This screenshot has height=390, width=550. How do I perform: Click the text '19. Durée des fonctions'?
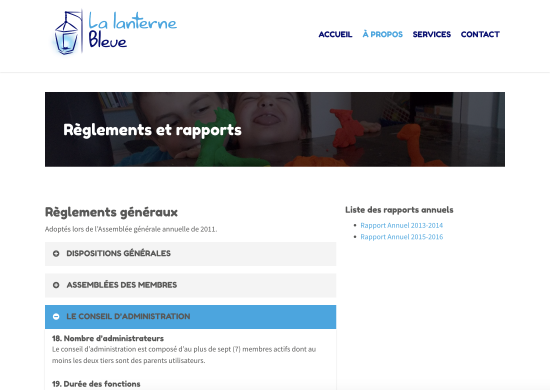pos(96,384)
